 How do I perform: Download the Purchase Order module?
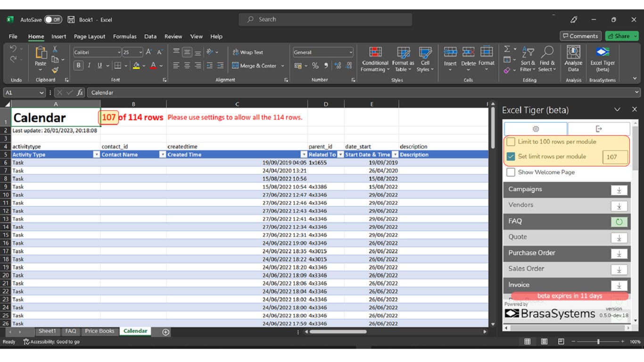619,254
